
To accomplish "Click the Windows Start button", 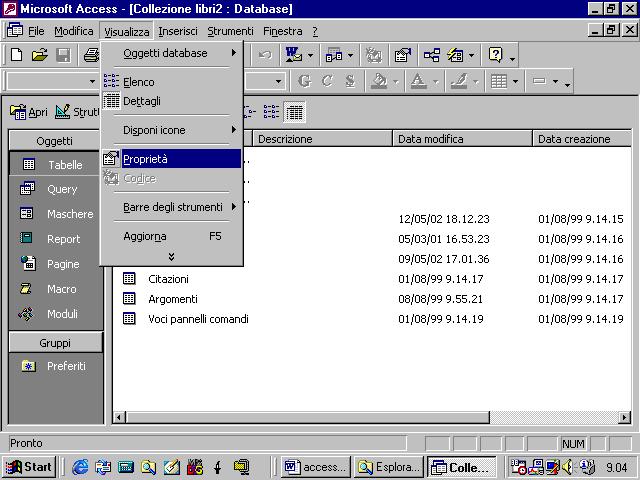I will coord(29,467).
